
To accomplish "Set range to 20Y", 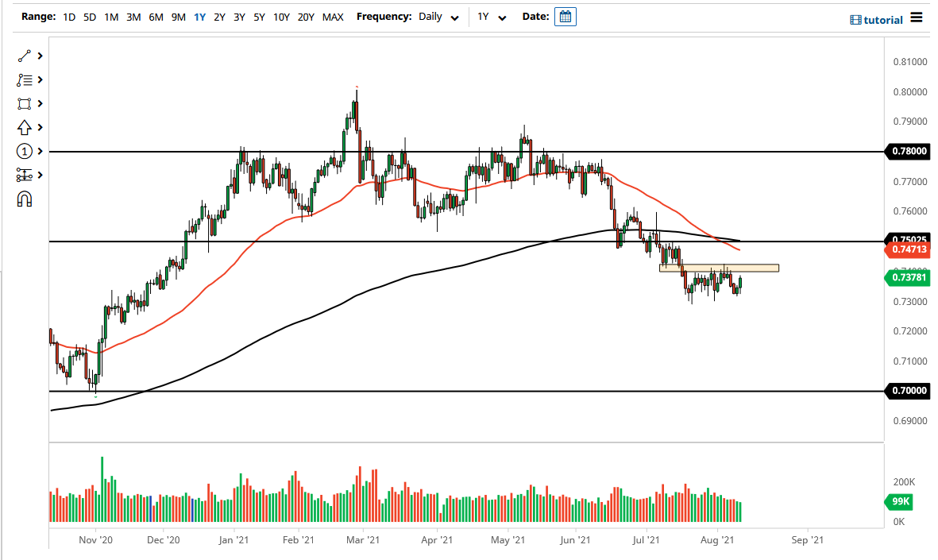I will click(x=306, y=17).
